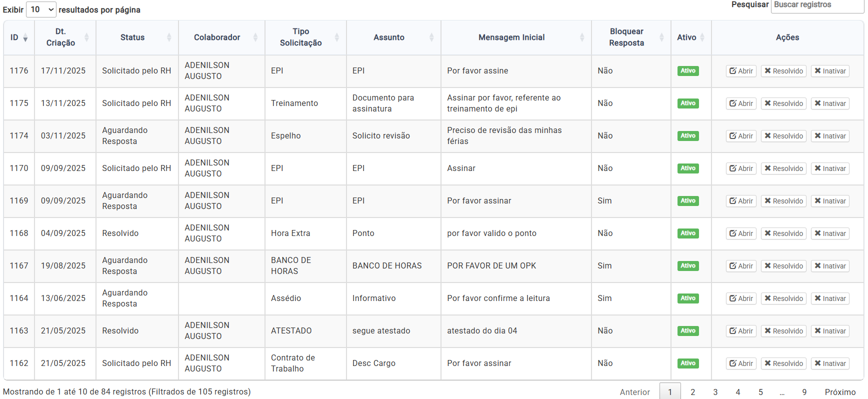
Task: Inativar request 1174
Action: click(830, 136)
